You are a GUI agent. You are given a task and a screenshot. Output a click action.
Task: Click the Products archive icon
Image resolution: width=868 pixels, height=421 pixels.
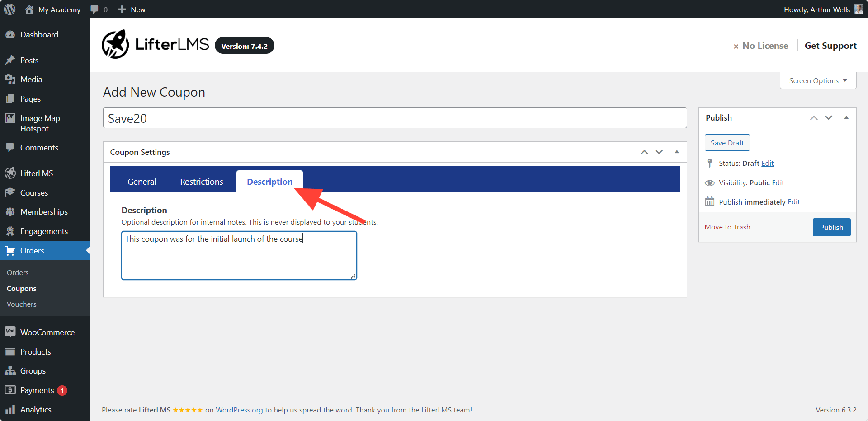coord(10,351)
